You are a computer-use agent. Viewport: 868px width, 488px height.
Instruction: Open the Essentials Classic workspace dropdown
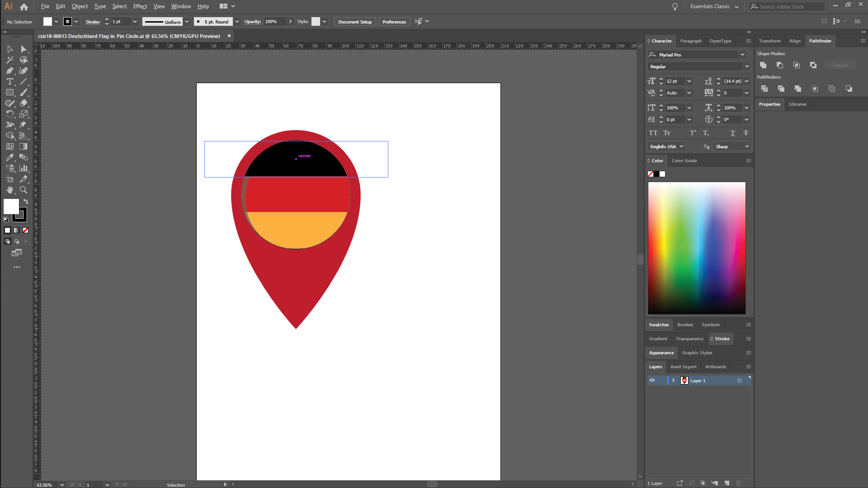click(714, 6)
